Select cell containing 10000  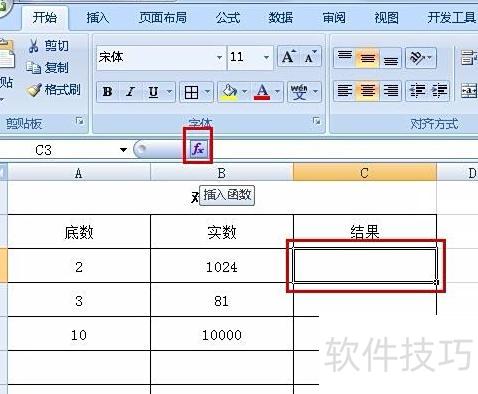[x=222, y=335]
